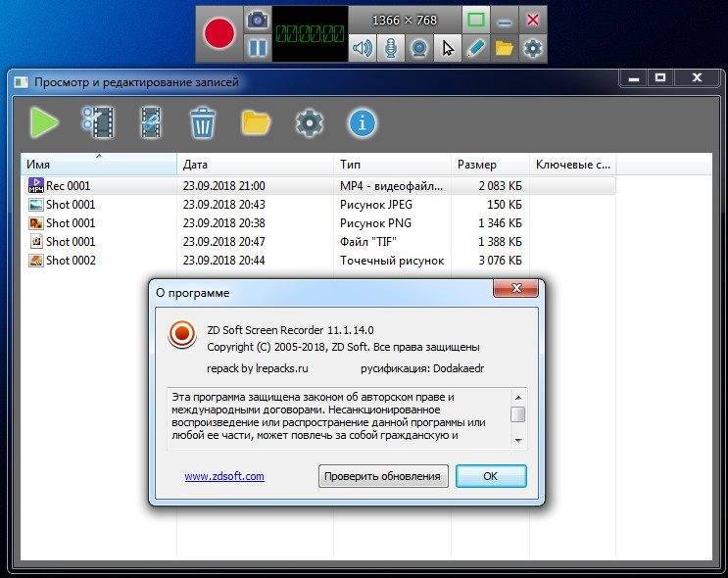Click Проверить обновления button
The image size is (728, 578).
point(383,476)
